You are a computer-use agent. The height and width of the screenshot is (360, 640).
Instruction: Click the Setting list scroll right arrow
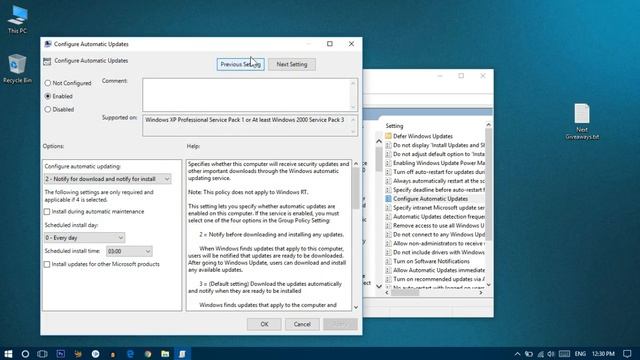pos(481,293)
